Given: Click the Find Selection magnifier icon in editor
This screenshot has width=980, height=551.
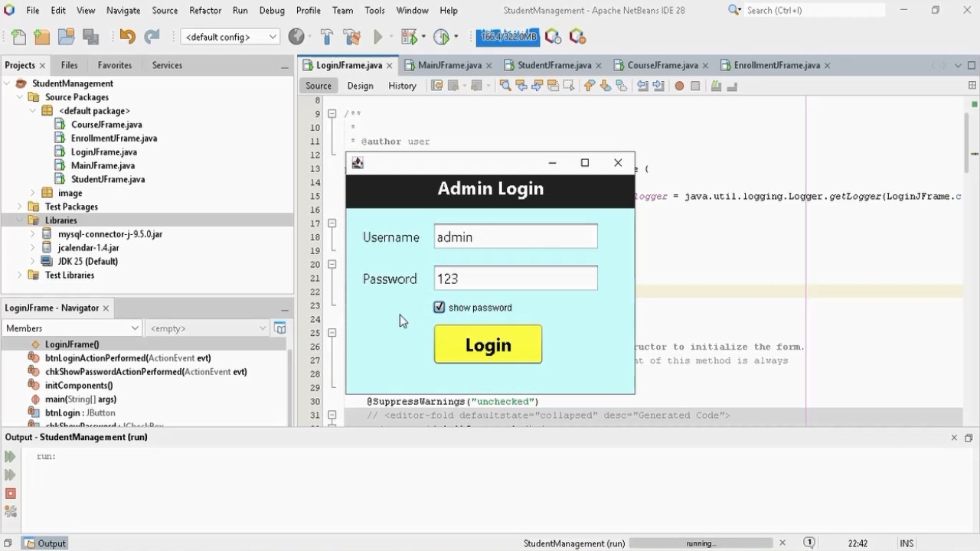Looking at the screenshot, I should click(x=505, y=86).
